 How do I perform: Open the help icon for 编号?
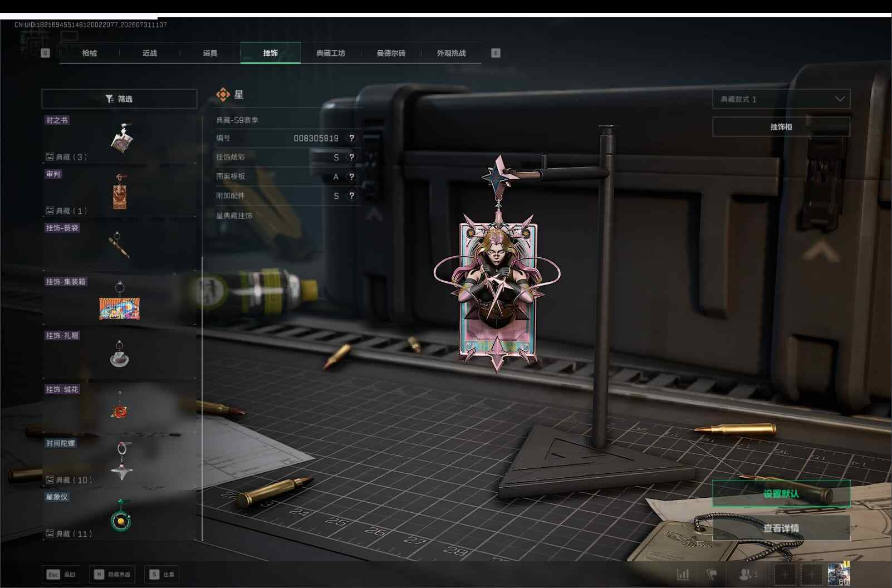[x=351, y=138]
